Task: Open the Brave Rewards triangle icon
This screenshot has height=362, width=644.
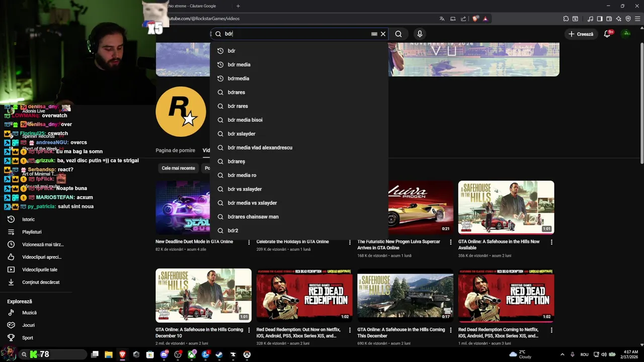Action: click(485, 19)
